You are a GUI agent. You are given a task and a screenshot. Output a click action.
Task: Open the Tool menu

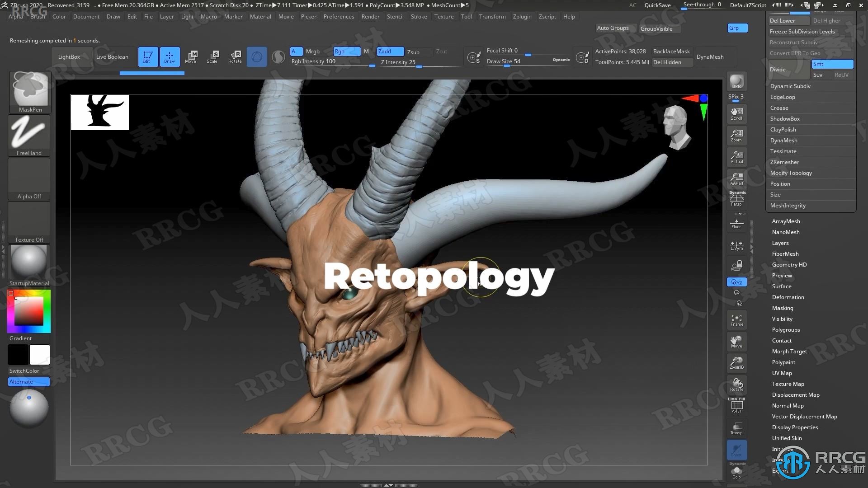pos(466,16)
